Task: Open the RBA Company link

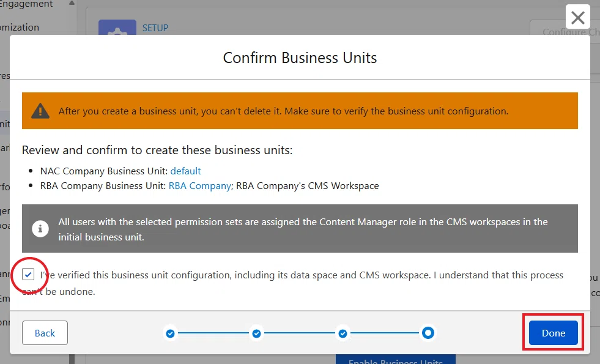Action: tap(200, 185)
